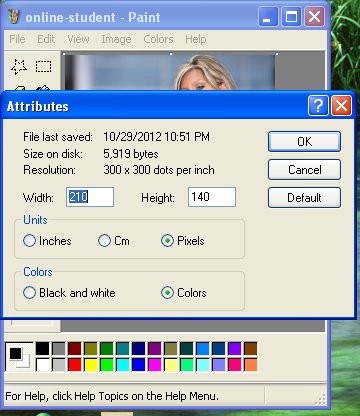Viewport: 360px width, 416px height.
Task: Pick the magenta color swatch
Action: click(154, 365)
